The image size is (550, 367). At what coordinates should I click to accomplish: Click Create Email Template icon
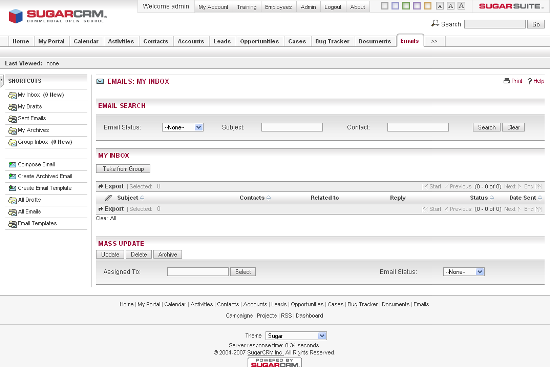pyautogui.click(x=12, y=188)
